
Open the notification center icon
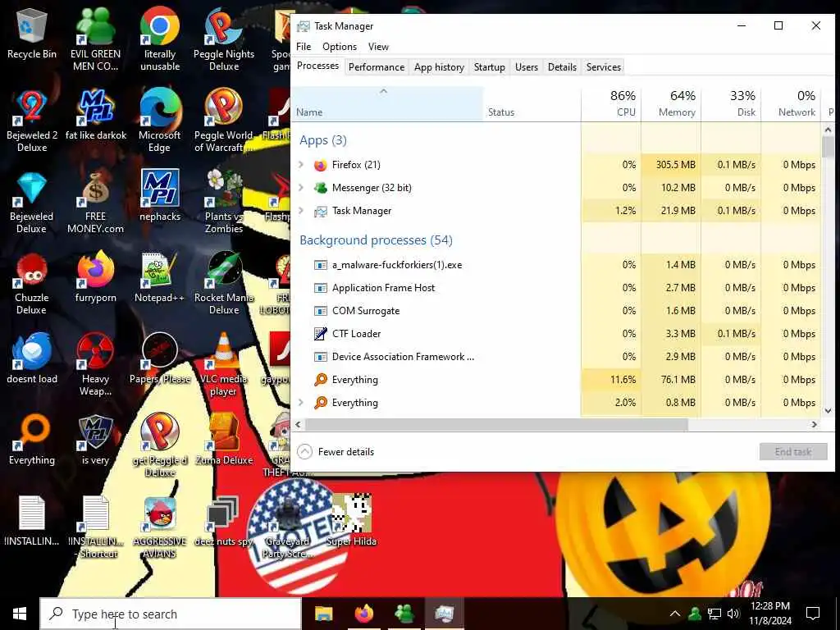pos(813,614)
